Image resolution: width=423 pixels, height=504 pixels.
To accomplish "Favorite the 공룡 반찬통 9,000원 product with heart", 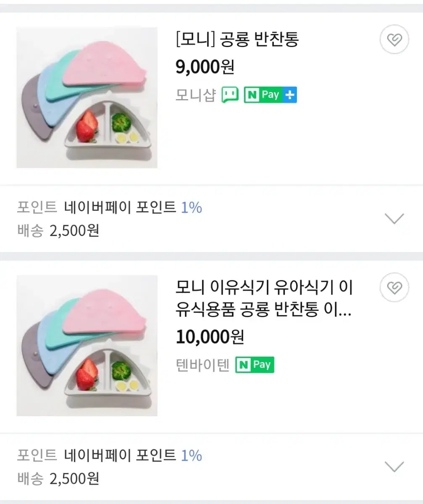I will point(394,40).
